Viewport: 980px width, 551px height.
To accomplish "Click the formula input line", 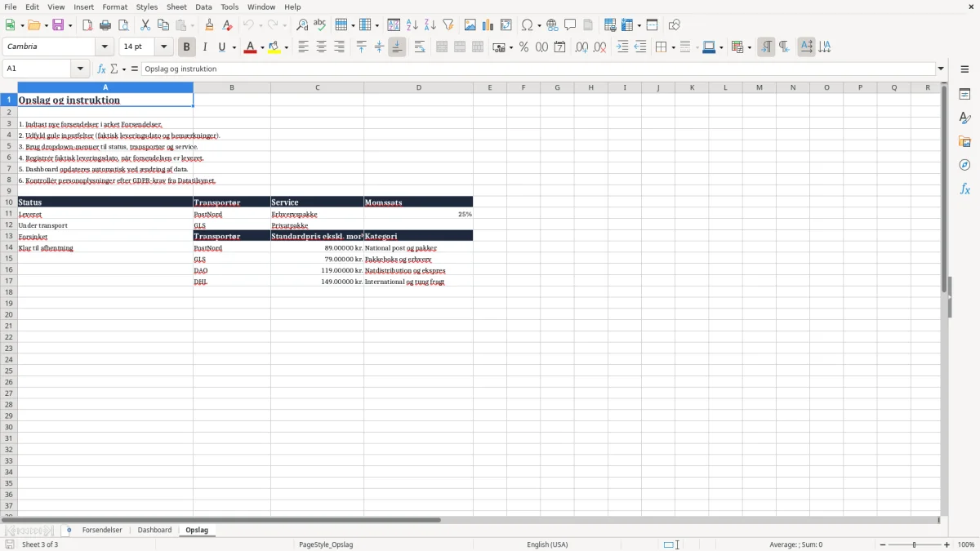I will point(538,69).
